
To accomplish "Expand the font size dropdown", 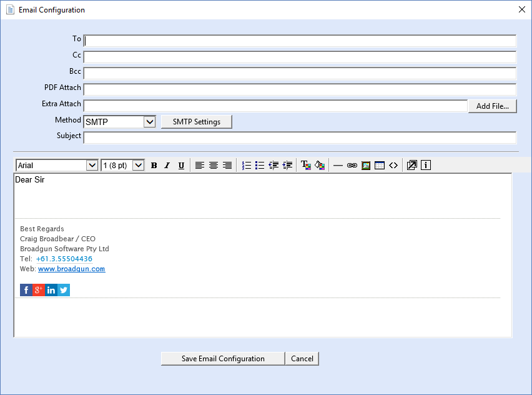I will coord(138,166).
